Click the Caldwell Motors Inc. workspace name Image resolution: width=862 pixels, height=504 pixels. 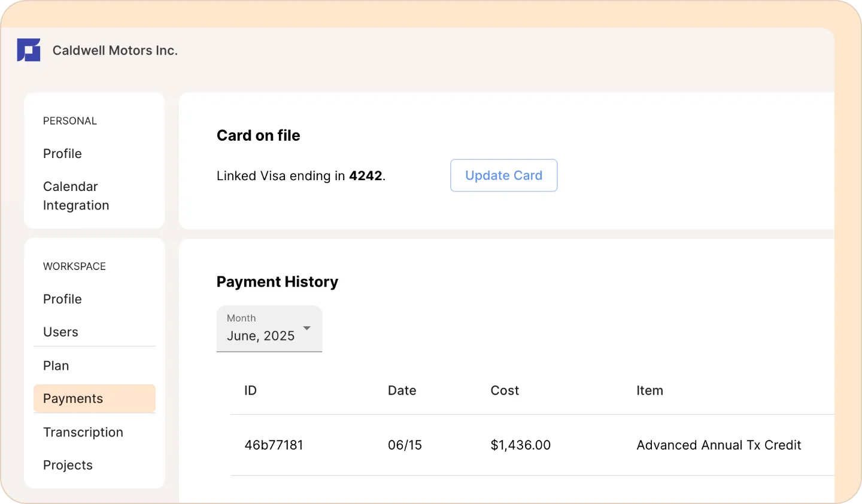[115, 51]
